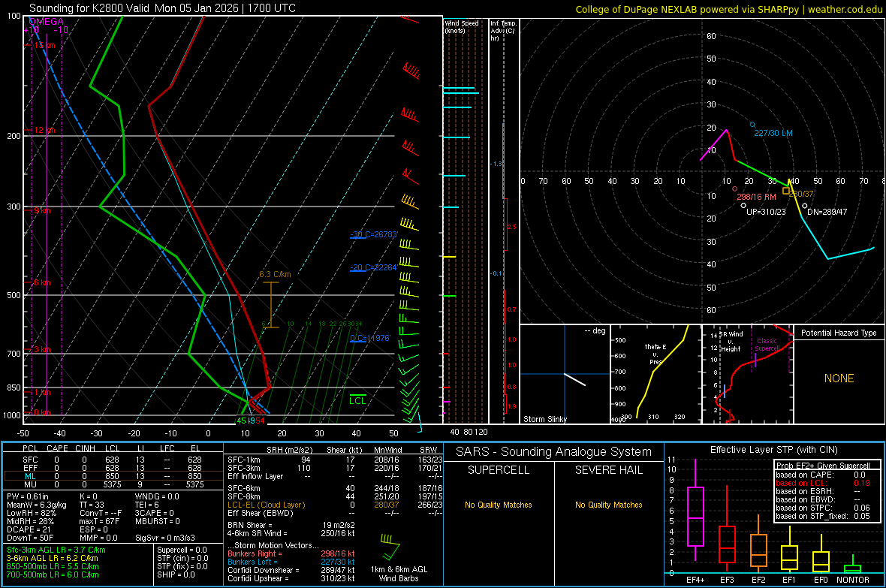886x588 pixels.
Task: Click the ML parcel row label
Action: click(30, 476)
